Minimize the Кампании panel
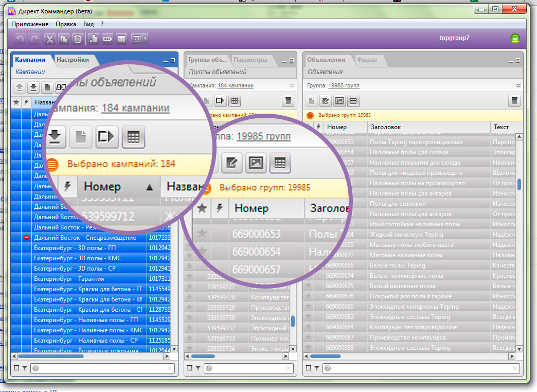Screen dimensions: 537x392 click(166, 61)
